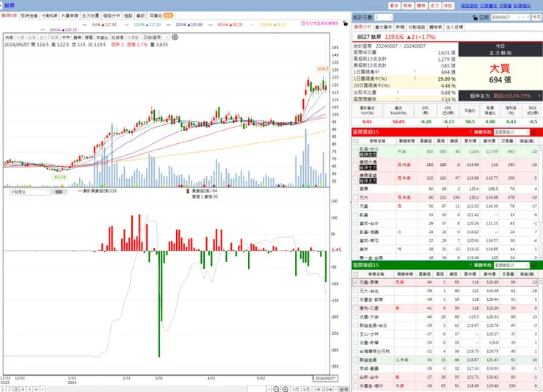This screenshot has height=392, width=543.
Task: Sort by 交易量 column in buy table
Action: (x=507, y=141)
